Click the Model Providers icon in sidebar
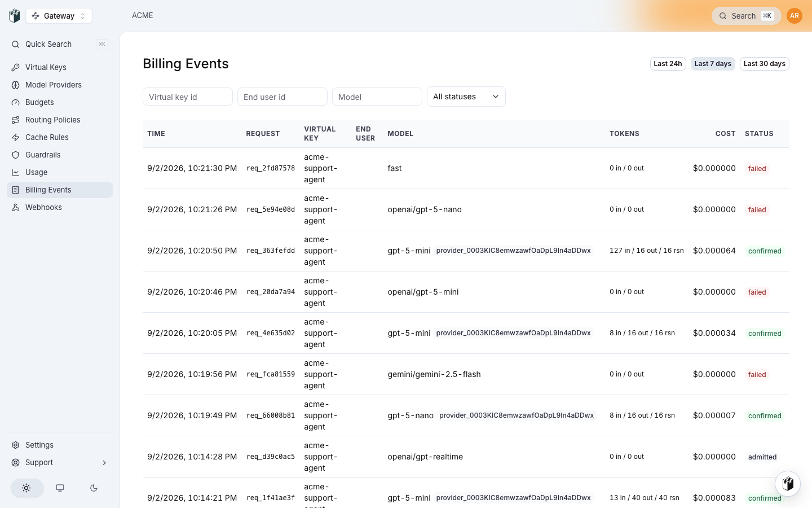The width and height of the screenshot is (812, 508). pos(16,85)
